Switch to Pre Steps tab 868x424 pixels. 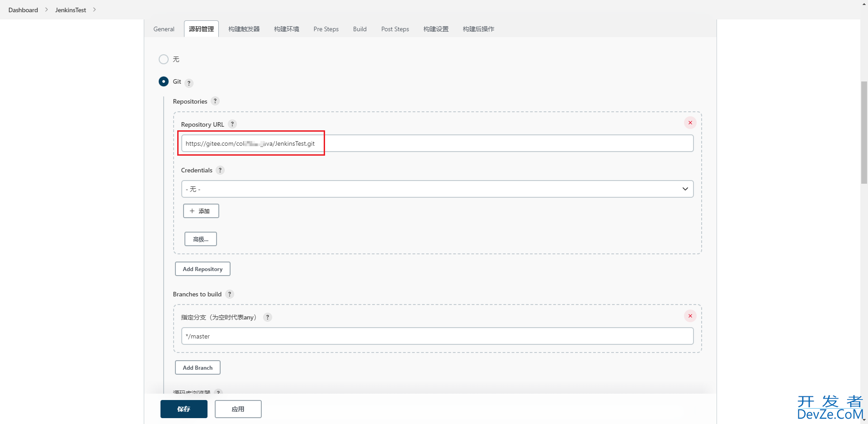point(326,29)
